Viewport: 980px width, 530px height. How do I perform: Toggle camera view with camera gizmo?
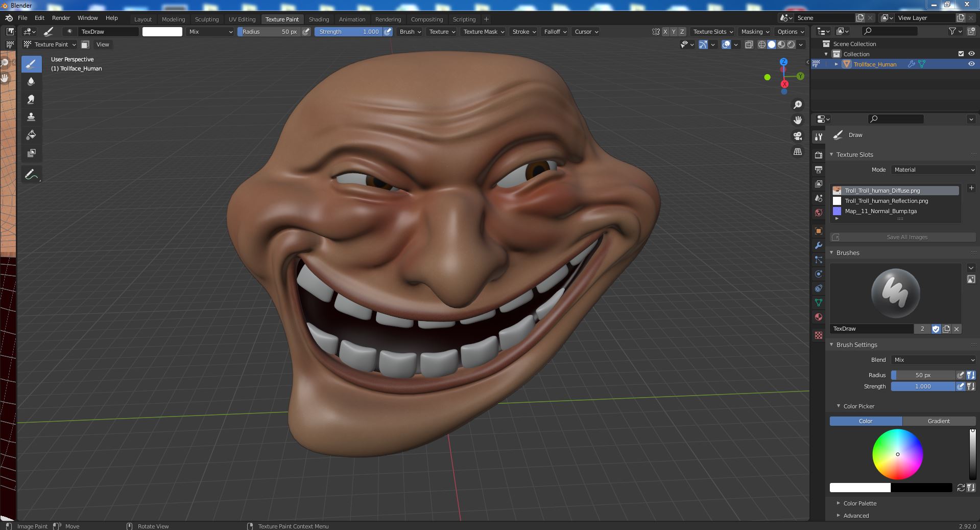pyautogui.click(x=798, y=136)
